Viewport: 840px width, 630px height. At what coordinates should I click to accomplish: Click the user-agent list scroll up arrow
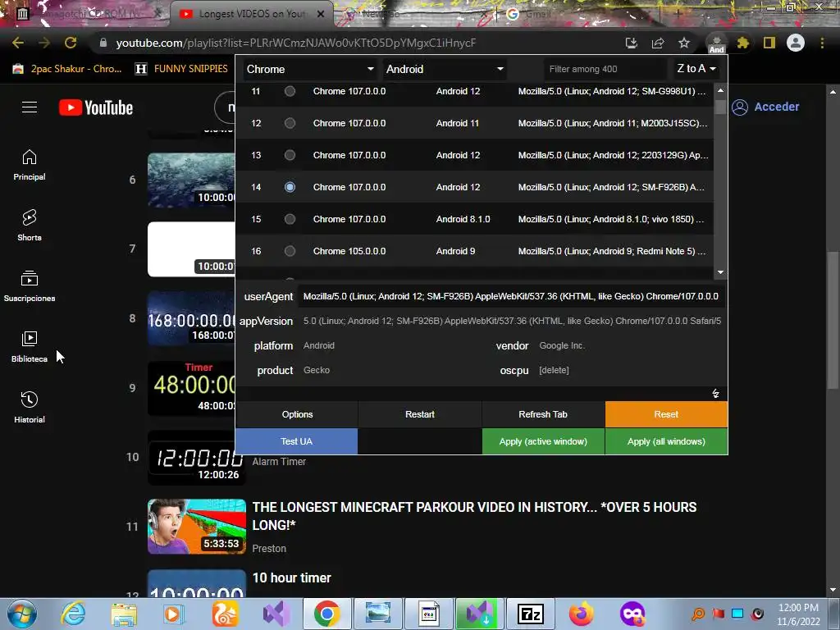coord(720,90)
